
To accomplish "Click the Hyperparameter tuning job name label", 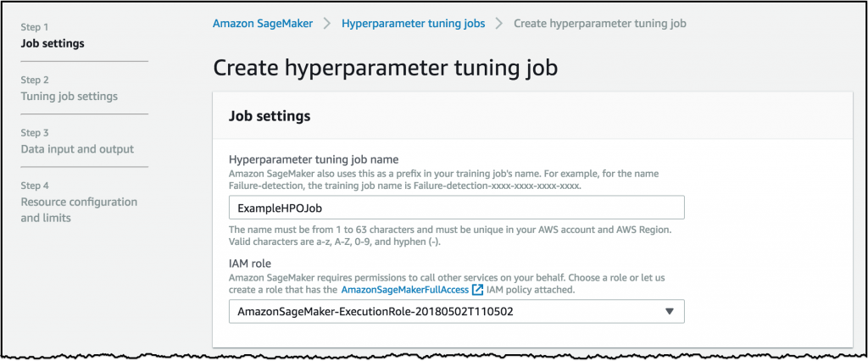I will (x=314, y=159).
